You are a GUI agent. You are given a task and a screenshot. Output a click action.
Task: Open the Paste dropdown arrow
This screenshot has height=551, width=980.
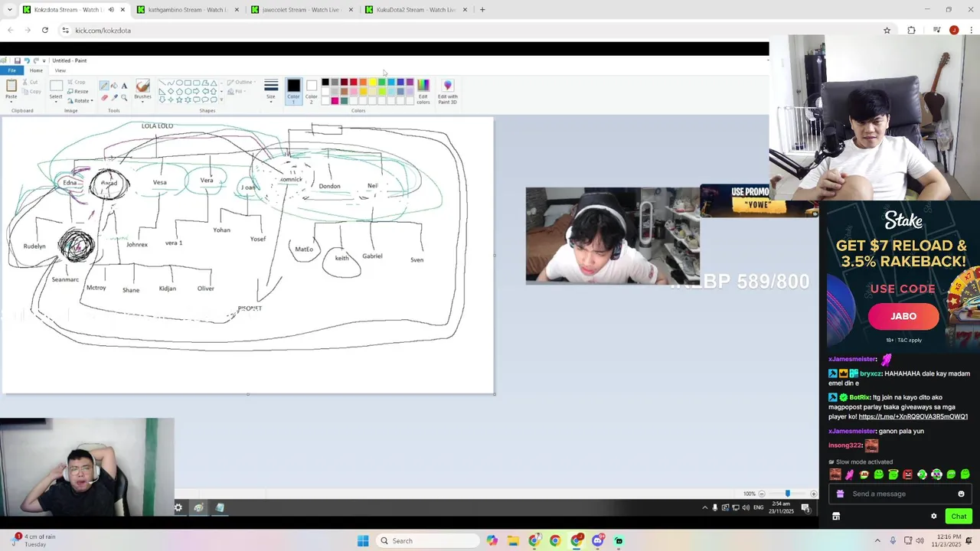pos(11,102)
